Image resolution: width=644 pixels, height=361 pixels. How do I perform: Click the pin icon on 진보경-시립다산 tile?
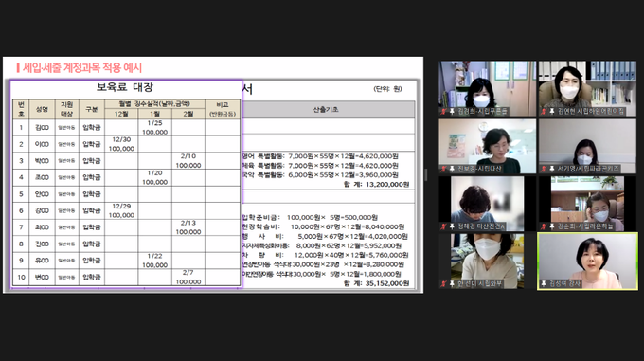coord(452,169)
